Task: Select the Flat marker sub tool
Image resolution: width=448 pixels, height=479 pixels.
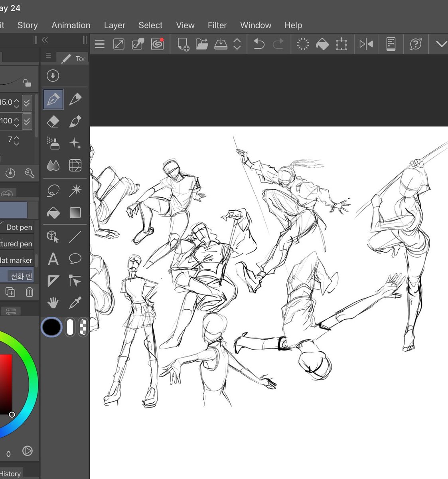Action: 17,260
